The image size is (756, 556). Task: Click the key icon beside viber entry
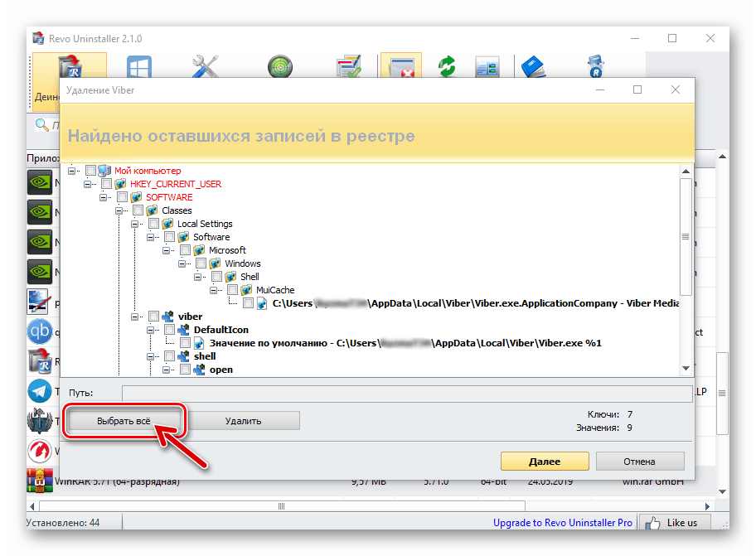[167, 316]
